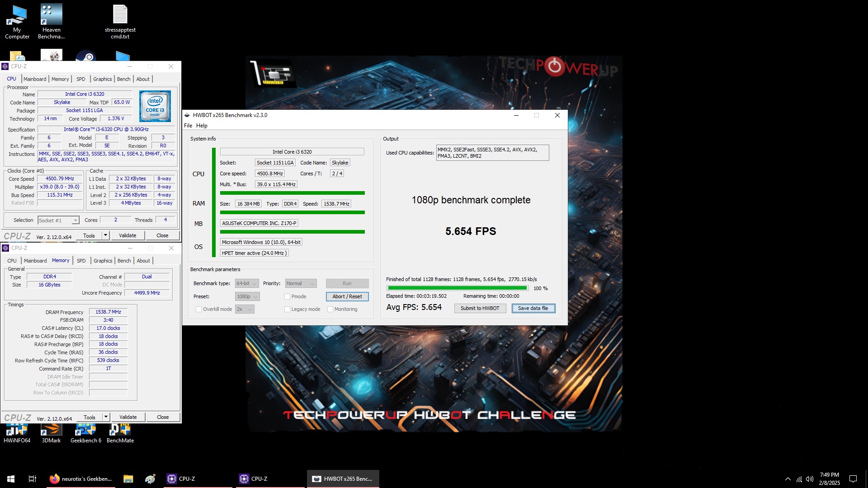The width and height of the screenshot is (868, 488).
Task: Switch to About tab in lower CPU-Z
Action: pos(143,261)
